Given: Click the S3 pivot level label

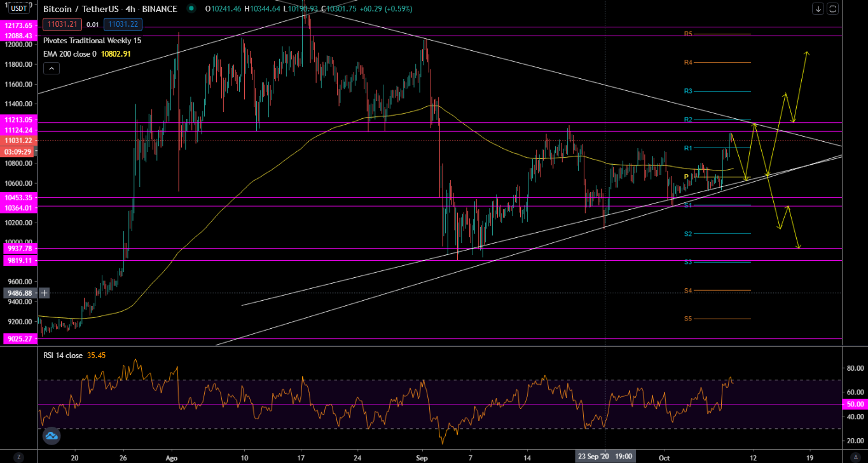Looking at the screenshot, I should [x=688, y=262].
